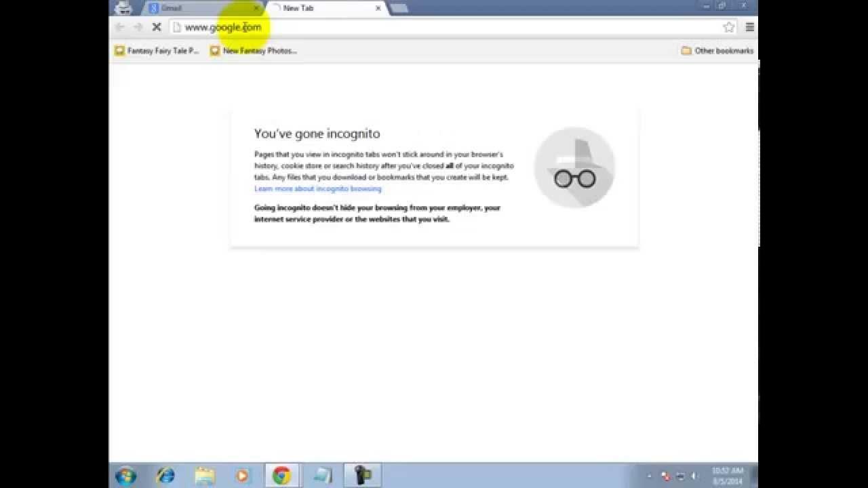Go back using the browser back arrow

[x=120, y=27]
